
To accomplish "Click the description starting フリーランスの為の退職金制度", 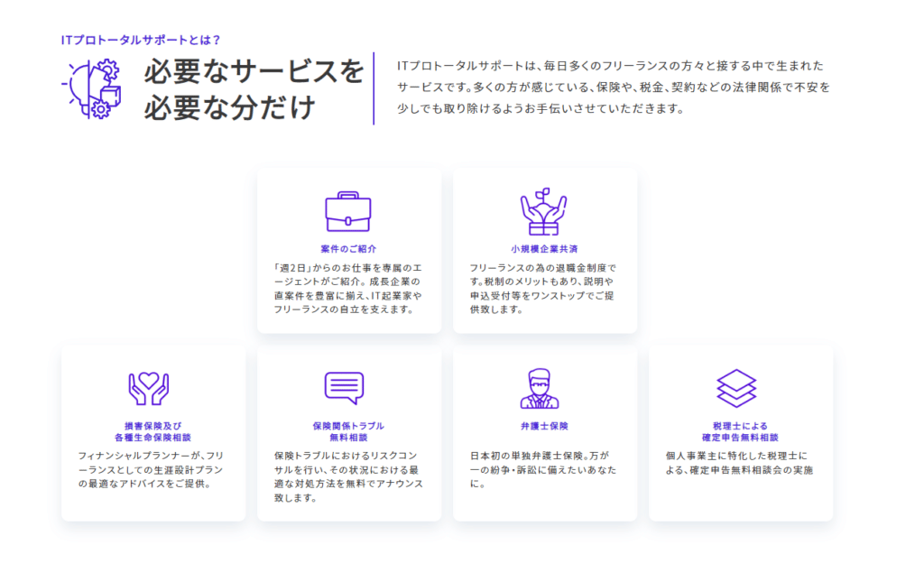I will coord(543,289).
